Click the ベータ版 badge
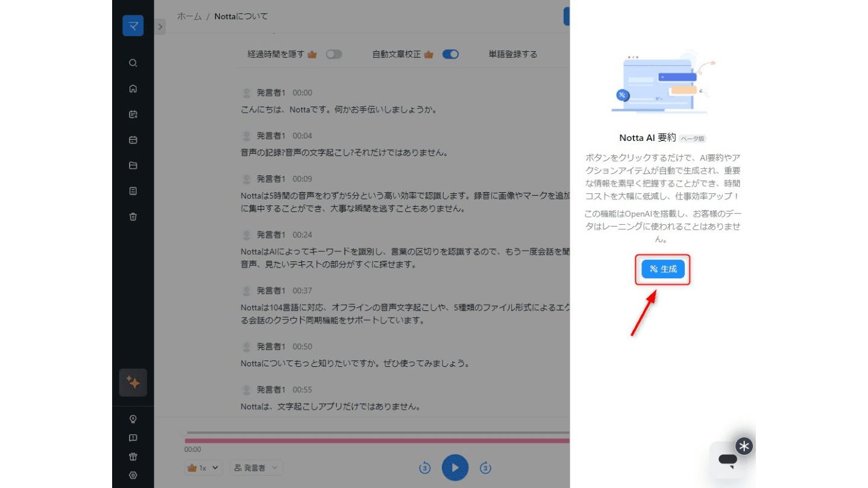This screenshot has height=488, width=868. coord(692,139)
